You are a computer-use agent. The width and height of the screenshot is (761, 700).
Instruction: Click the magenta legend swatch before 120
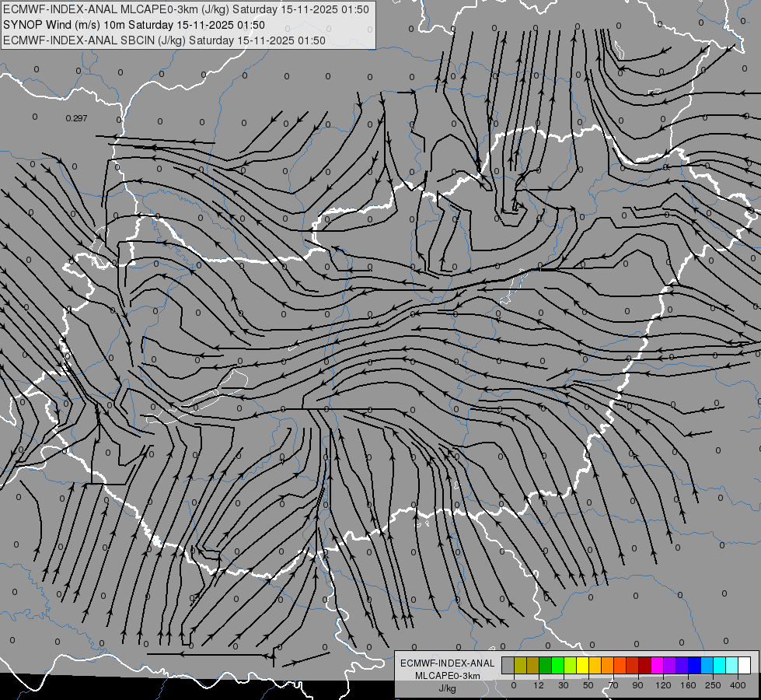click(x=657, y=665)
